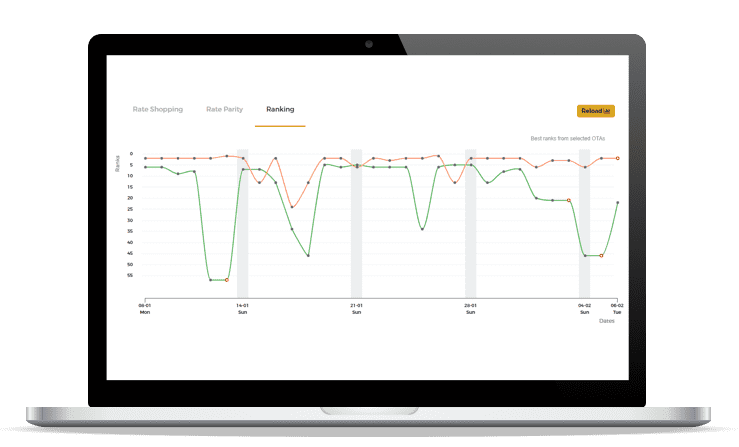739x447 pixels.
Task: Open the Rate Parity tab
Action: [224, 109]
